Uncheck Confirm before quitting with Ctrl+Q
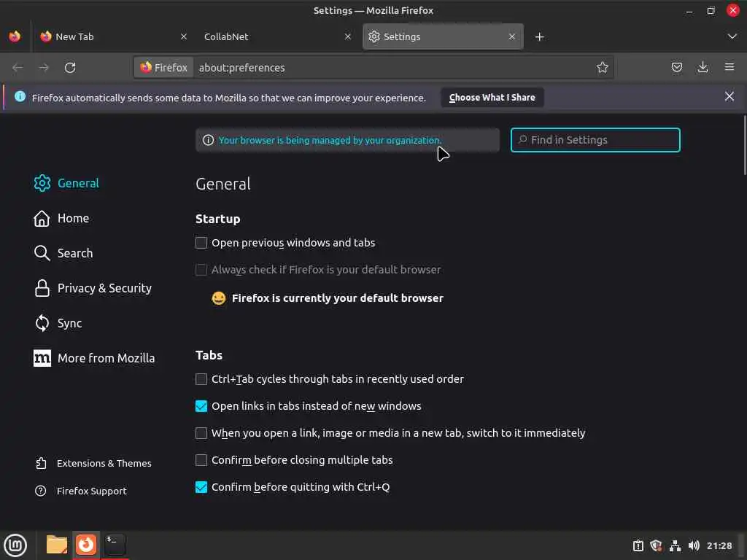The image size is (747, 560). coord(201,487)
